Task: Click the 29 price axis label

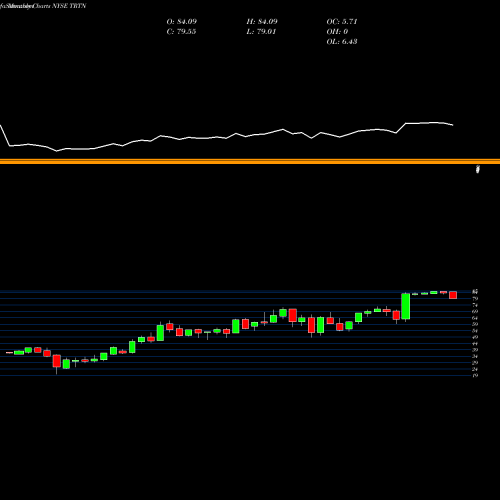Action: click(475, 363)
